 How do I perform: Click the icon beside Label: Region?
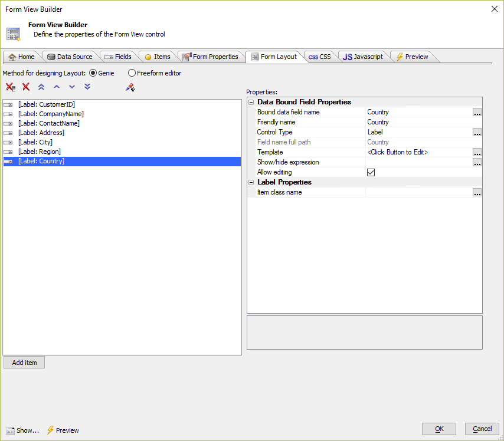(8, 152)
